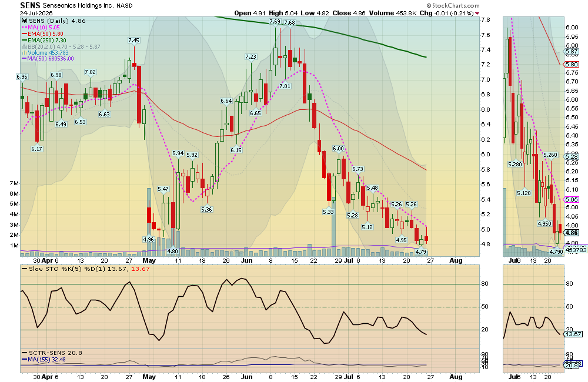
Task: Select the MA(50) 680536.00 legend entry
Action: [x=48, y=59]
